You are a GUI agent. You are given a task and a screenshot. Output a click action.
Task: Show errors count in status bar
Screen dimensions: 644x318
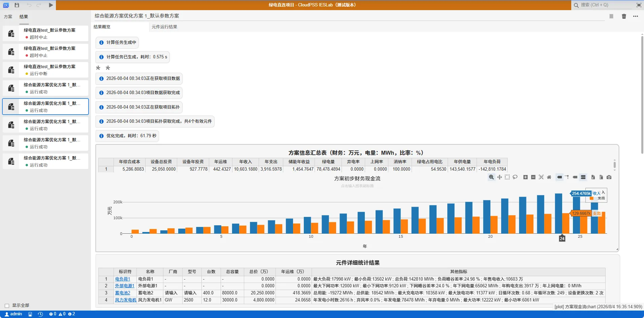53,314
